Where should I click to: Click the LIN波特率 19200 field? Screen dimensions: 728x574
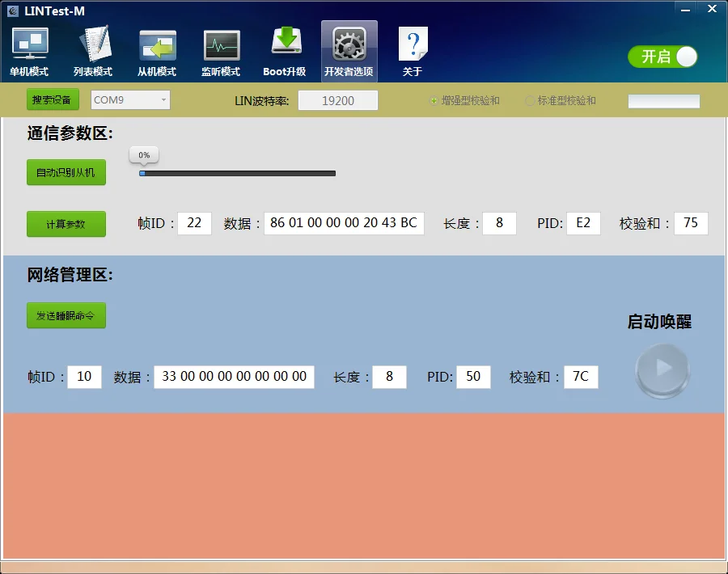pos(338,101)
